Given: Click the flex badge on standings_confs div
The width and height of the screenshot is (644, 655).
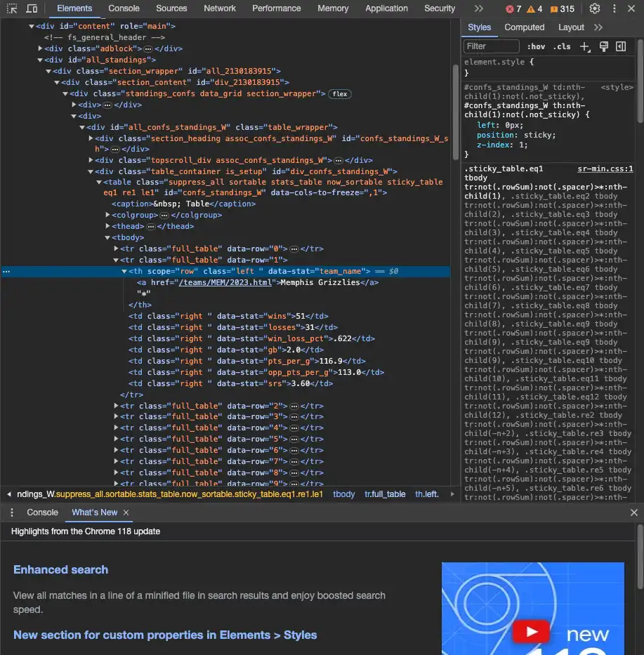Looking at the screenshot, I should click(x=340, y=94).
